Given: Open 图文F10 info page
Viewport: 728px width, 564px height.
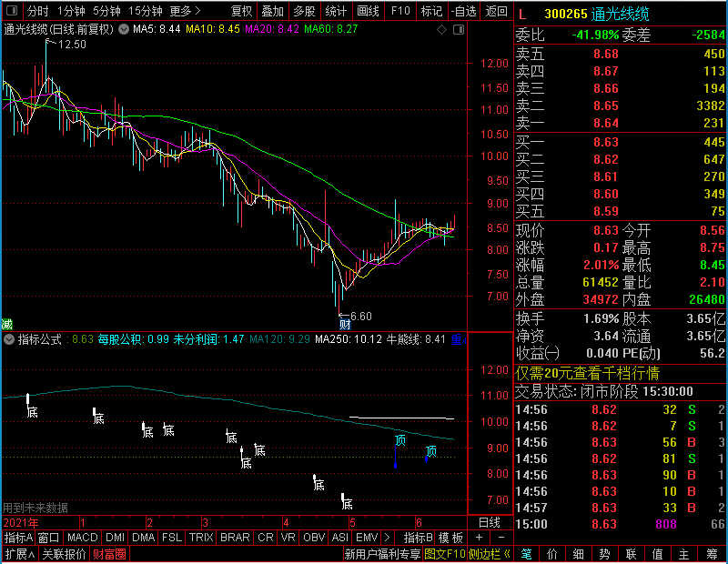Looking at the screenshot, I should tap(445, 554).
